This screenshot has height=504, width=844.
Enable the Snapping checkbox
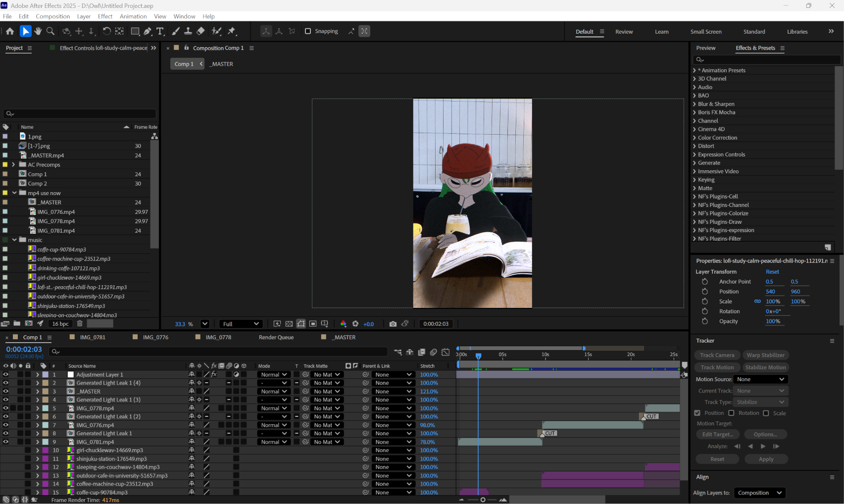point(308,31)
